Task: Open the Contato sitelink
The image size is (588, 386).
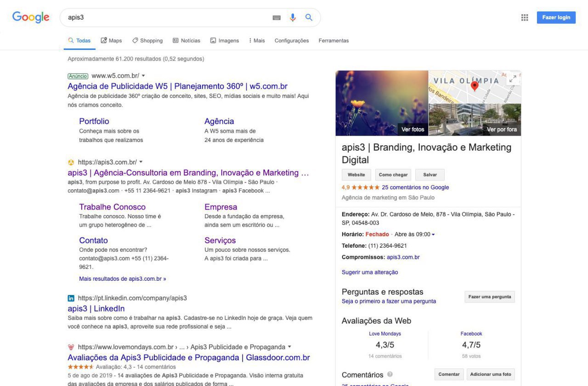Action: tap(93, 240)
